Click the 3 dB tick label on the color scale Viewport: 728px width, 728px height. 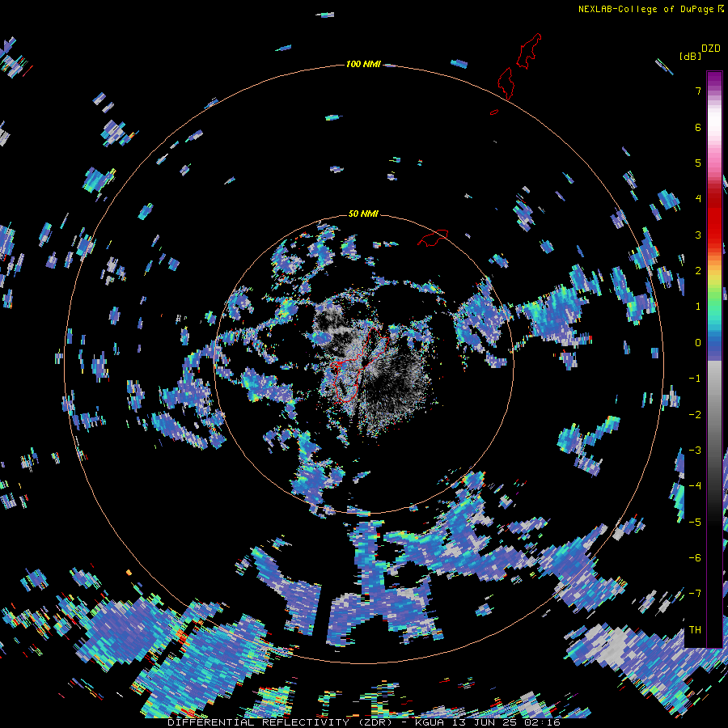coord(698,235)
